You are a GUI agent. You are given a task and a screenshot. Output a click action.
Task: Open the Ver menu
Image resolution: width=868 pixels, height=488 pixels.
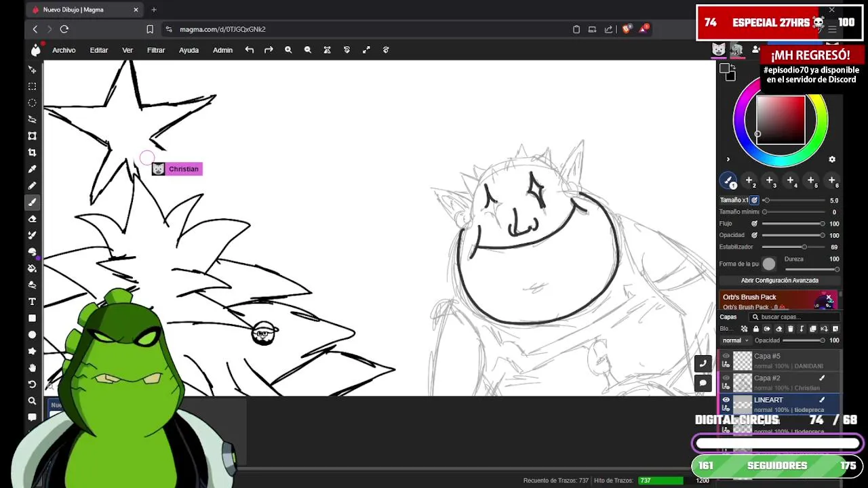click(x=127, y=50)
